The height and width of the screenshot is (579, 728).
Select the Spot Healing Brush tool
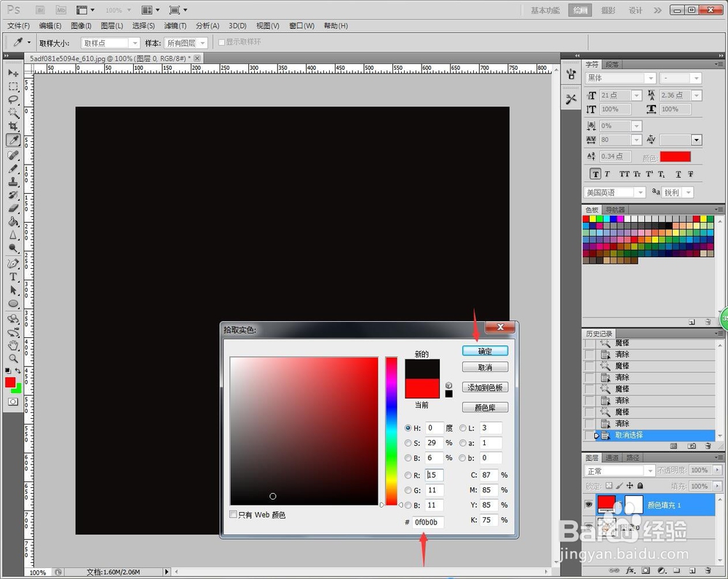pos(13,155)
